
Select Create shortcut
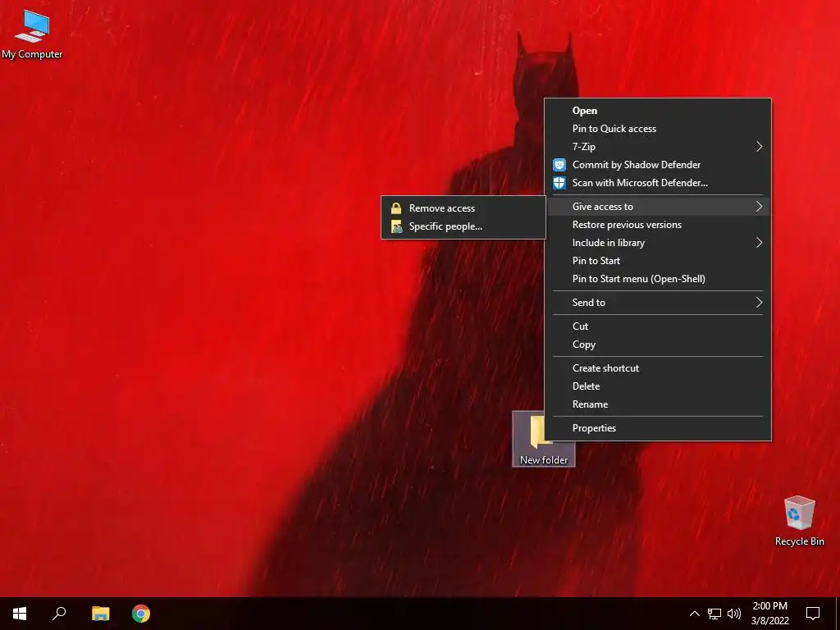click(658, 368)
